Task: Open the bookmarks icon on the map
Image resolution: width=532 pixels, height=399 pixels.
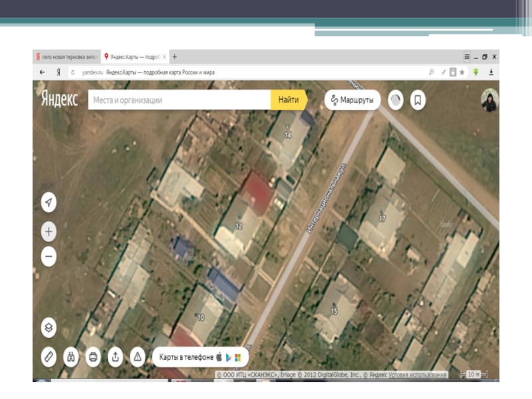Action: click(x=418, y=100)
